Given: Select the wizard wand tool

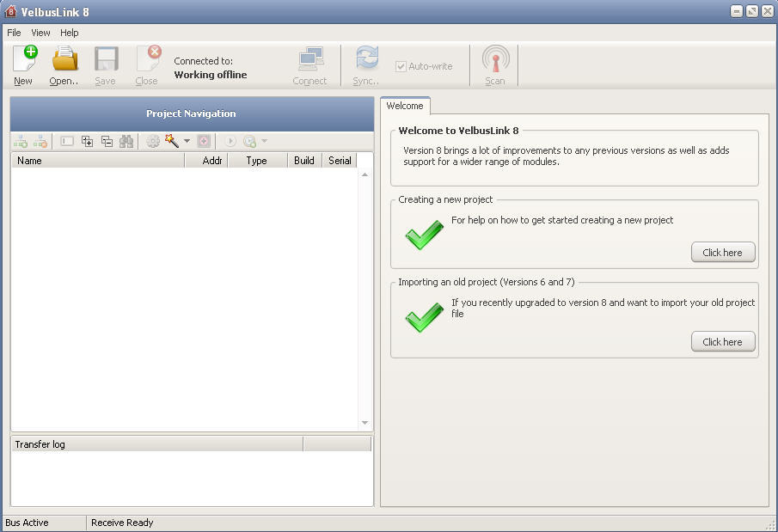Looking at the screenshot, I should point(170,141).
